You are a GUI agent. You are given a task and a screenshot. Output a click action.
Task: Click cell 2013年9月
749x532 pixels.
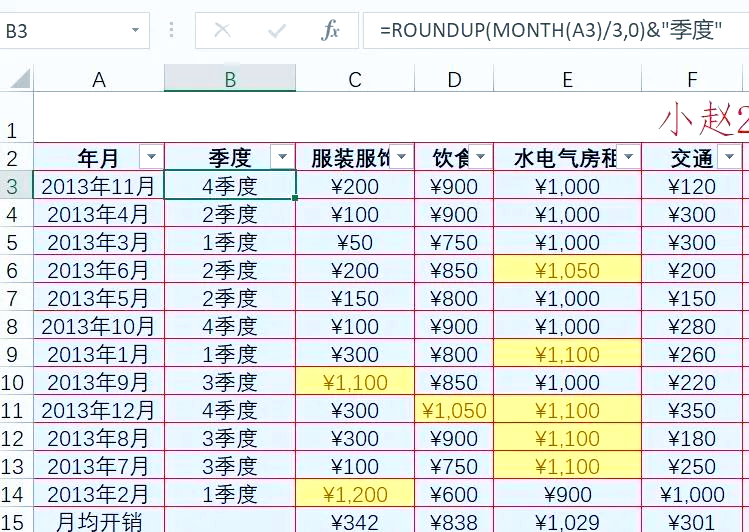coord(99,382)
